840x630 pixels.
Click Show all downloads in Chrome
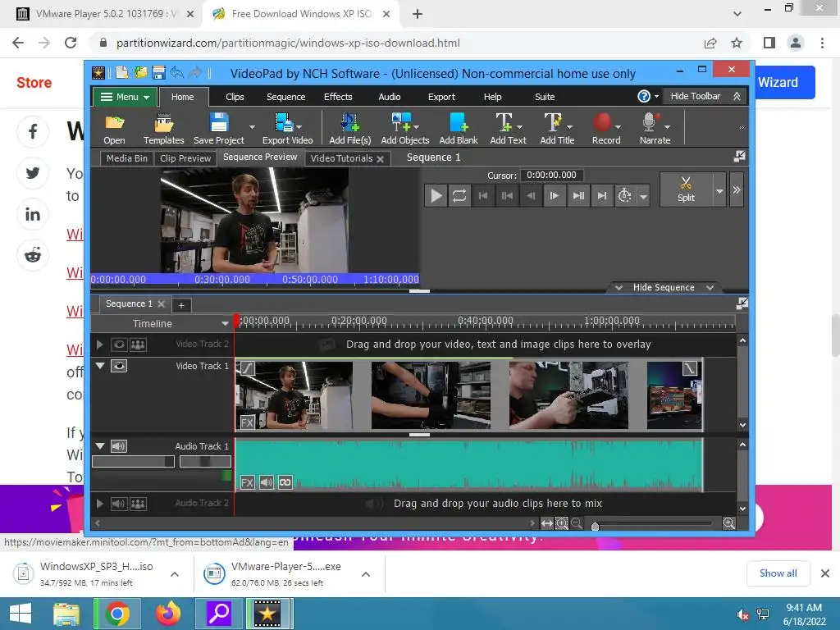tap(778, 573)
